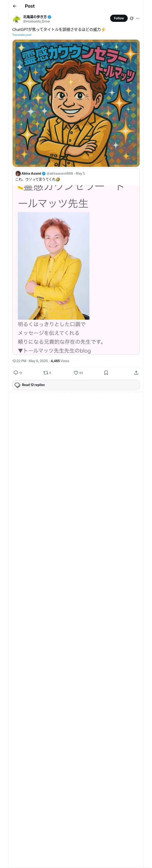Open the three-dot more options menu
This screenshot has height=868, width=152.
click(x=138, y=18)
